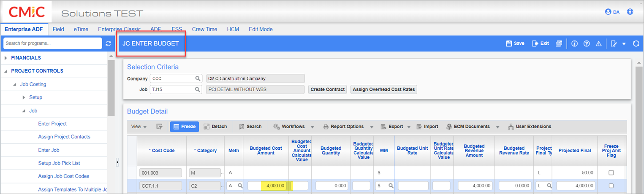Screen dimensions: 644x194
Task: Refresh the program search list
Action: [108, 43]
